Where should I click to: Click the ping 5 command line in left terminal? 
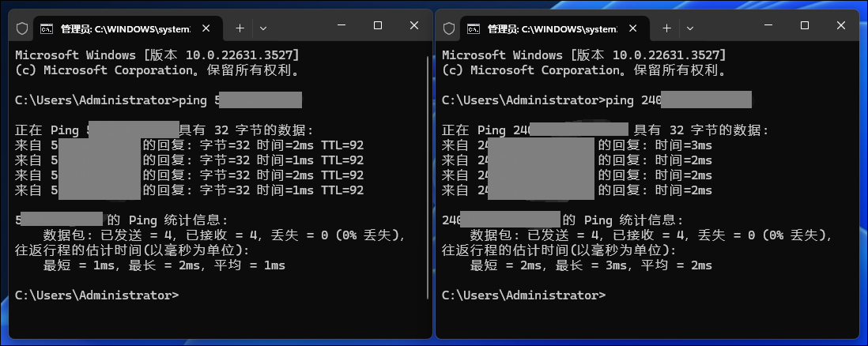[158, 100]
